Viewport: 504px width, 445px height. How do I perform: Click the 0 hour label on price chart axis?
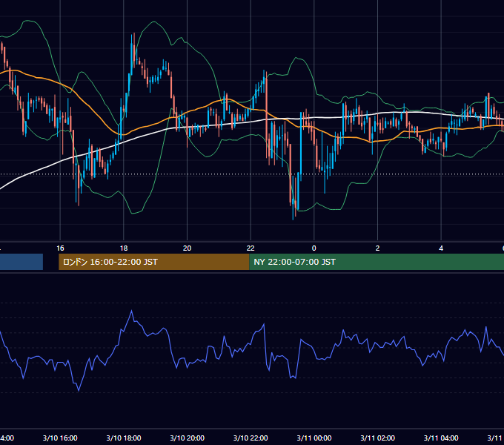(314, 248)
